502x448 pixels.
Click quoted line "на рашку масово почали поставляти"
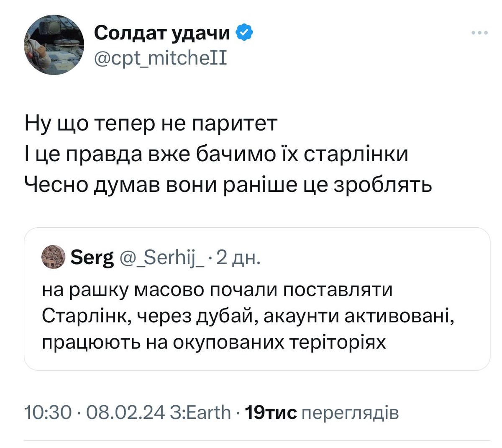218,290
